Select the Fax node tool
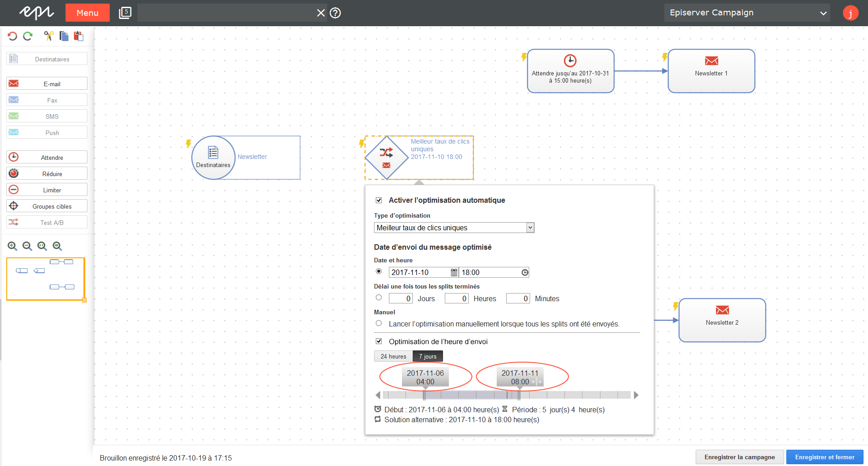The width and height of the screenshot is (868, 466). coord(47,100)
